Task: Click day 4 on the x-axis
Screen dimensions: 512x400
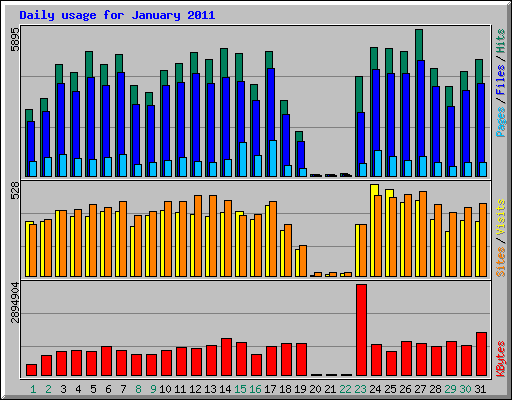Action: pyautogui.click(x=78, y=389)
